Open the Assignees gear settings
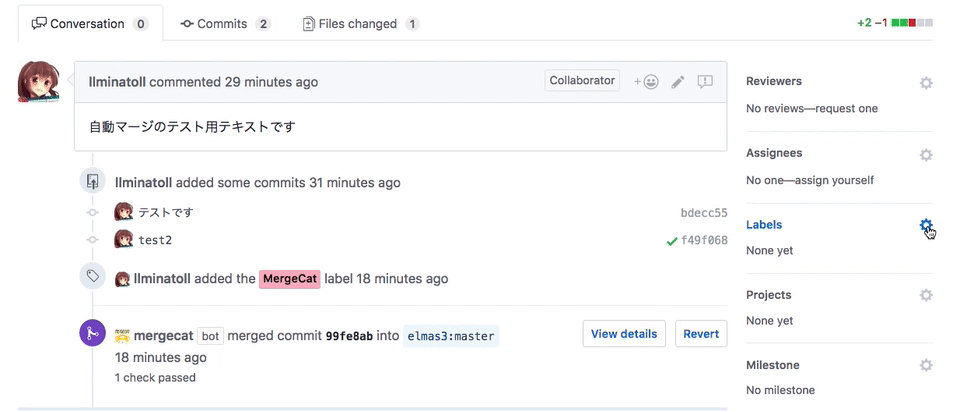Screen dimensions: 960x412 coord(926,155)
